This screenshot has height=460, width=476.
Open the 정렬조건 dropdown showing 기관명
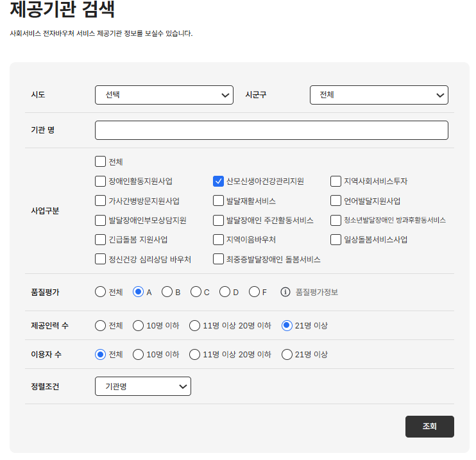pyautogui.click(x=143, y=386)
